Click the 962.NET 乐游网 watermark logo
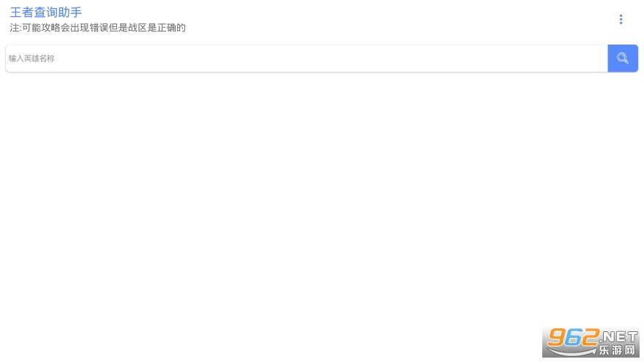 (591, 342)
